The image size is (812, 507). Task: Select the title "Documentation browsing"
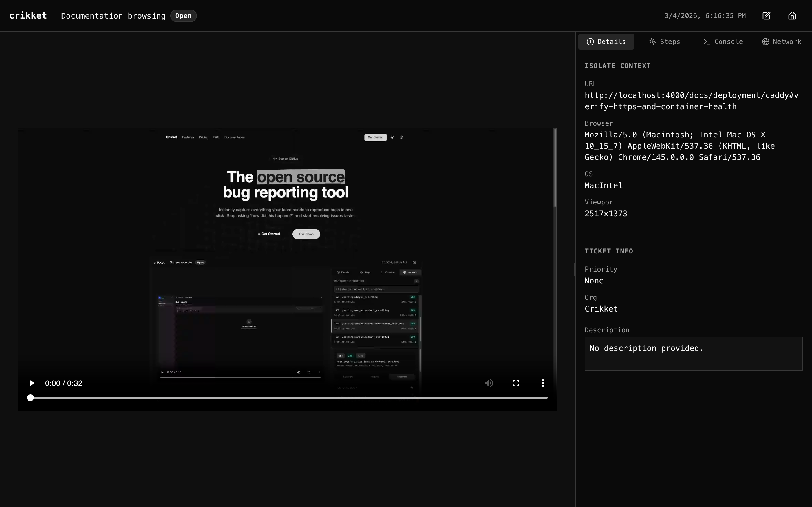[x=113, y=16]
